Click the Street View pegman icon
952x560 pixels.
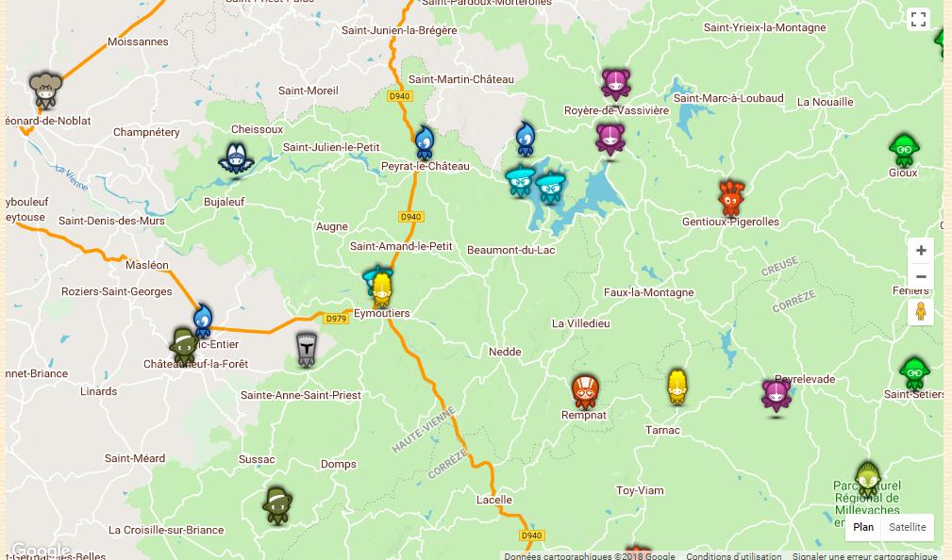pyautogui.click(x=921, y=312)
